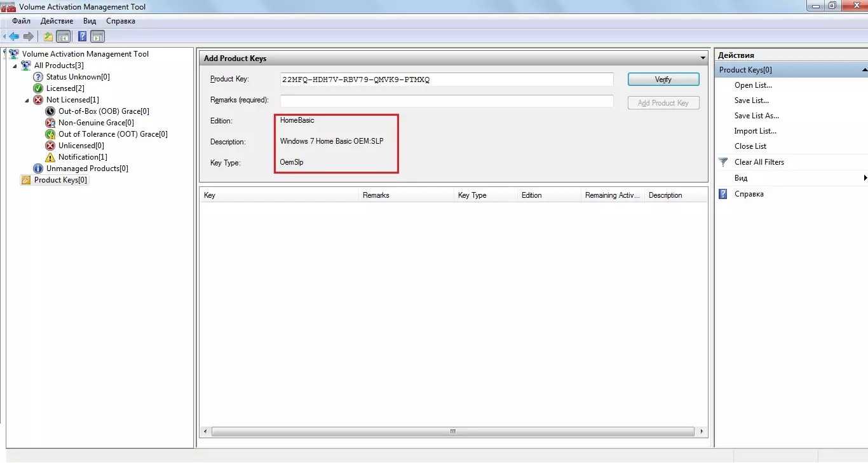The width and height of the screenshot is (868, 463).
Task: Open the Справка menu in menu bar
Action: [121, 21]
